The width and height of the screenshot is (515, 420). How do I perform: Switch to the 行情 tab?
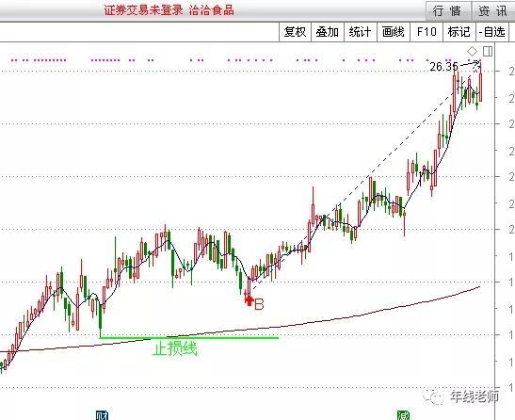coord(448,11)
